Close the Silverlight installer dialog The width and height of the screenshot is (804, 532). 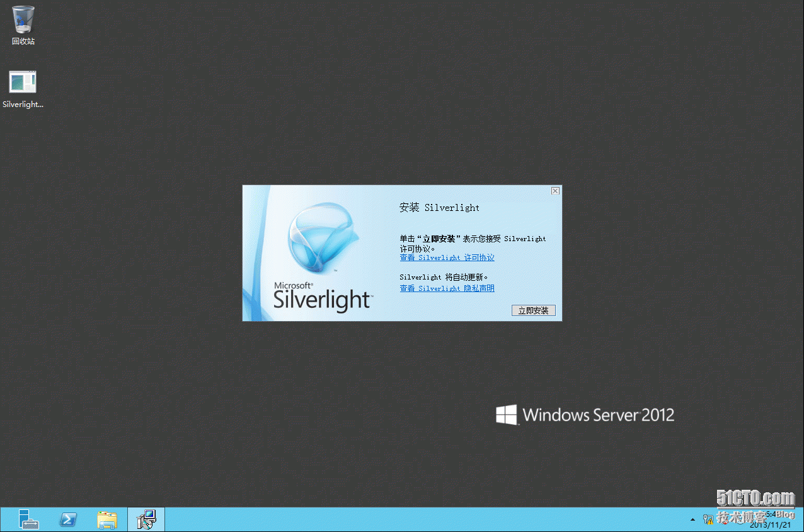[555, 191]
